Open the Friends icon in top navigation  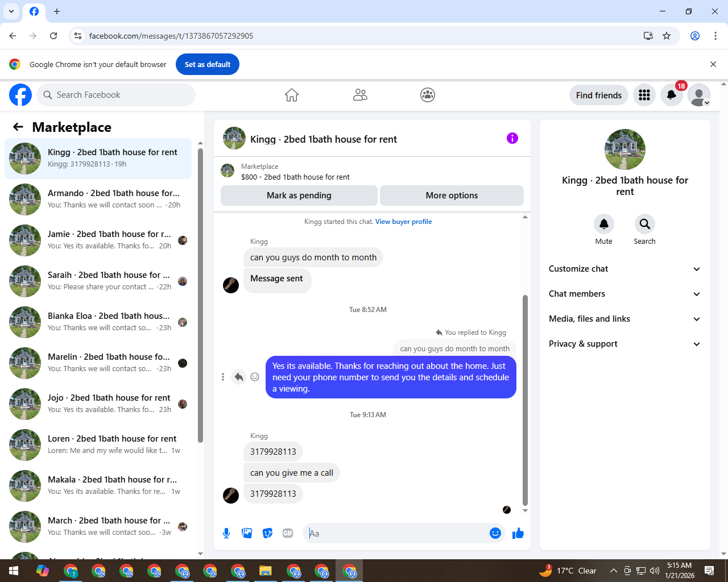coord(360,95)
